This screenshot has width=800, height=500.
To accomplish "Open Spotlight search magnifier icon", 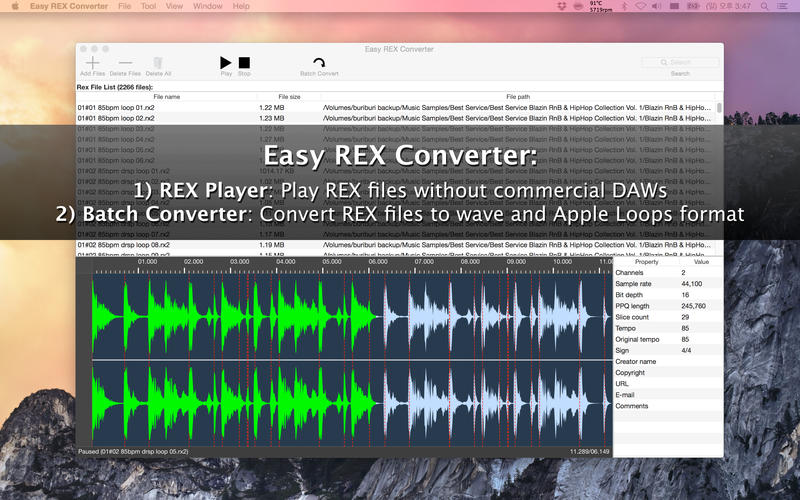I will (x=764, y=6).
